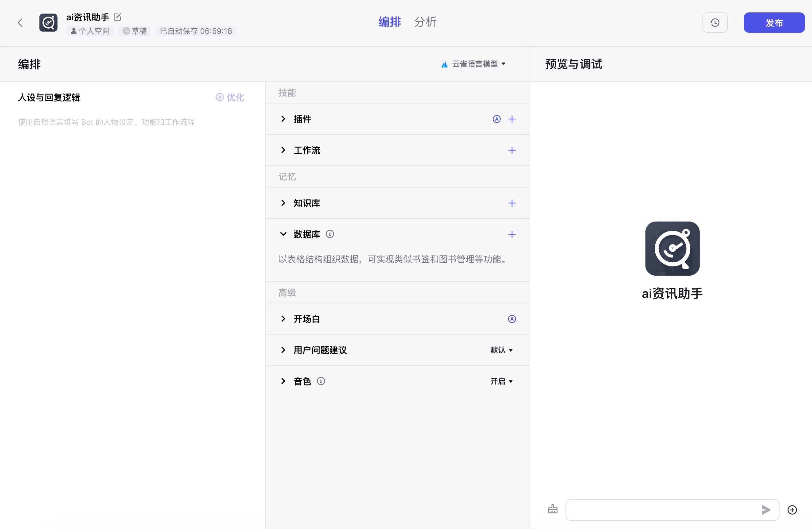Click the send message arrow icon
This screenshot has width=812, height=529.
[x=766, y=510]
